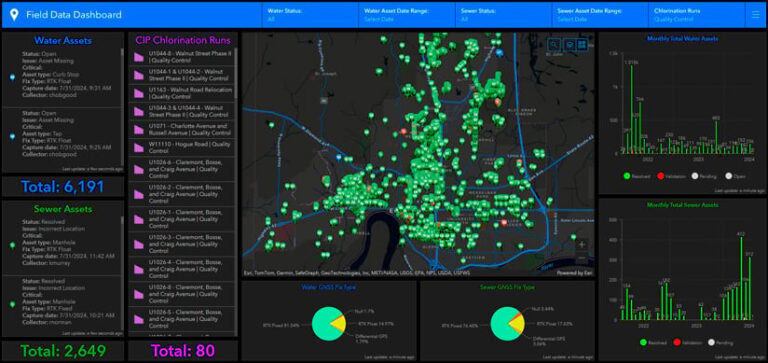Click polygon icon for U1071 Charlotte Avenue run

tap(139, 129)
